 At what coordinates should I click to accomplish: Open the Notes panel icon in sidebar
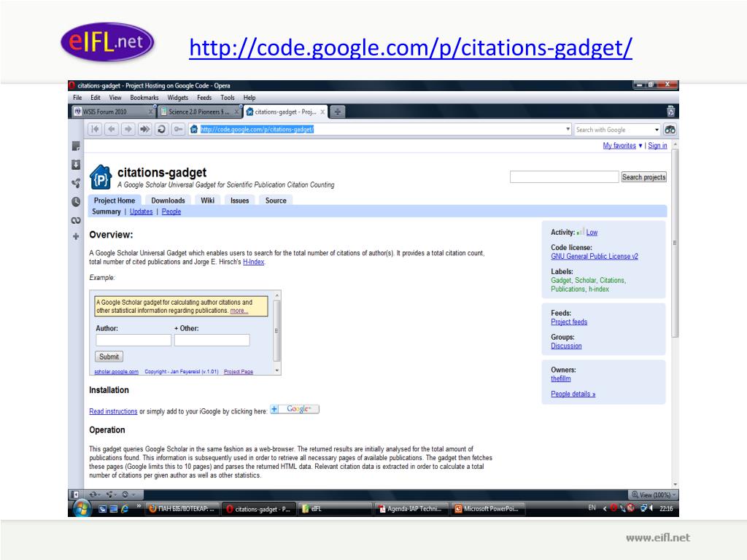pyautogui.click(x=76, y=146)
